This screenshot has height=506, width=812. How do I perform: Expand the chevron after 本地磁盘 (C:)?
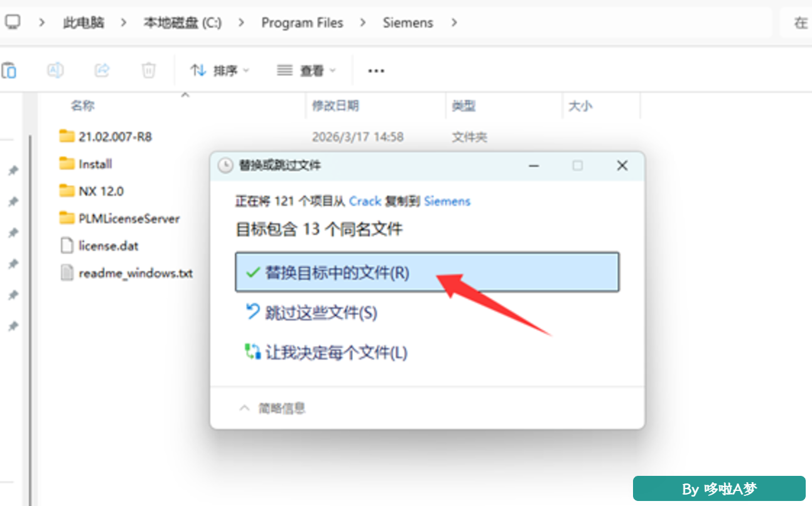point(242,23)
